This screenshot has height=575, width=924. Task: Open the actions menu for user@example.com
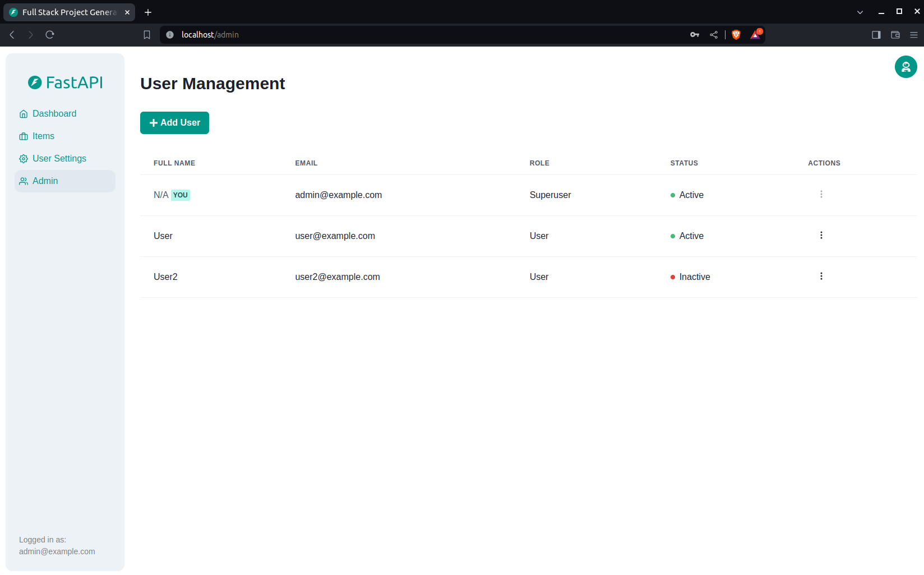click(x=821, y=235)
